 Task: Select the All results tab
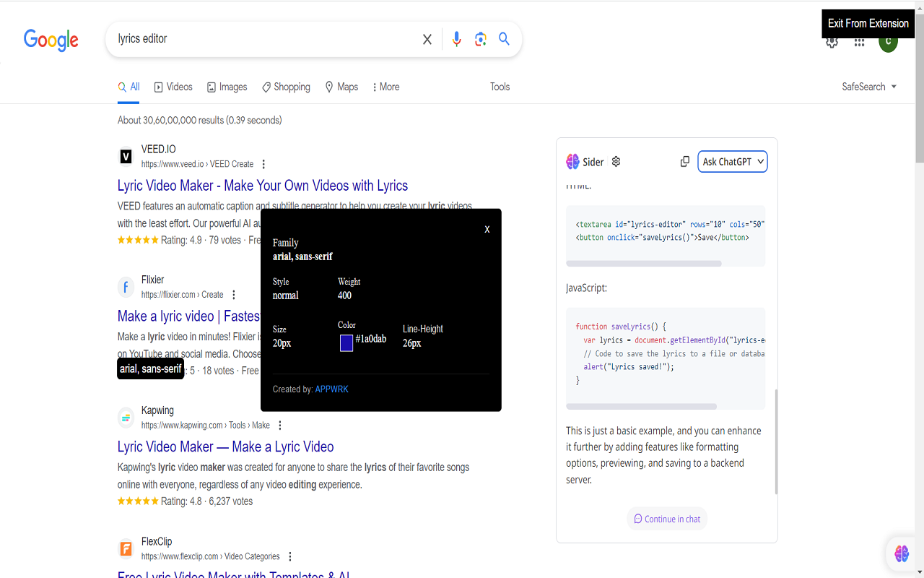(129, 87)
